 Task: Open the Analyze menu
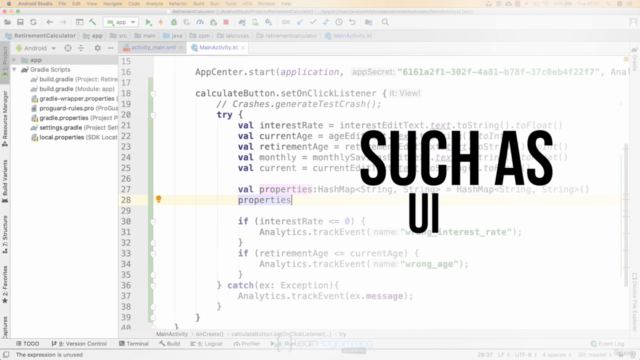click(154, 4)
